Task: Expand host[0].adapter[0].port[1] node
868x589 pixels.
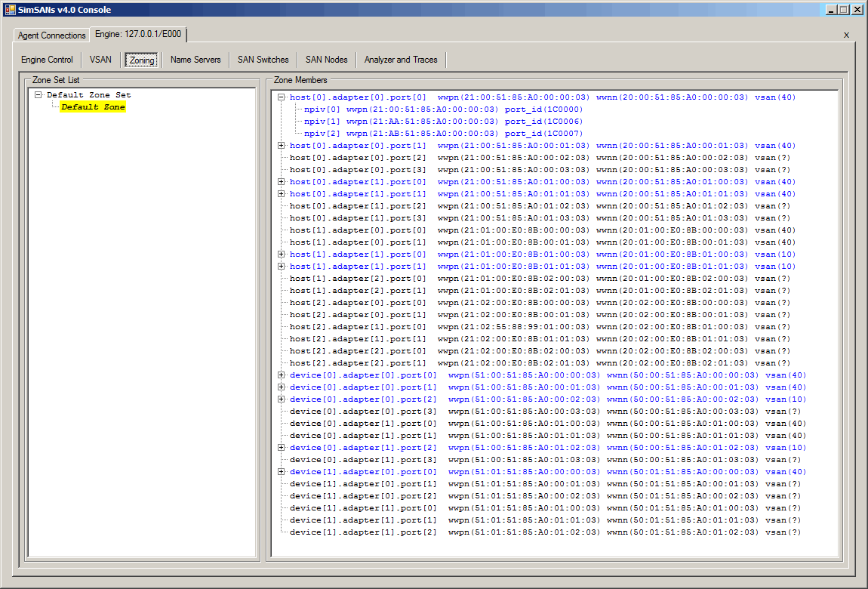Action: [282, 146]
